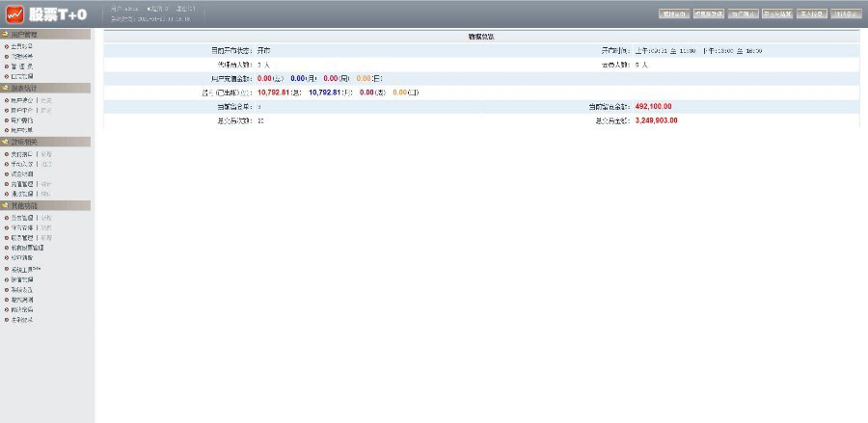Collapse the 报表统计 sidebar section

pyautogui.click(x=45, y=88)
